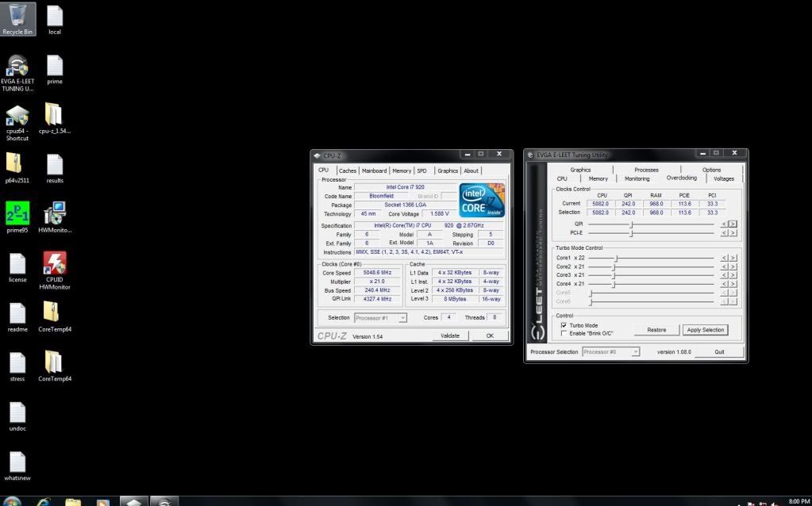The width and height of the screenshot is (812, 506).
Task: Switch to CPU-Z Mainboard tab
Action: coord(374,171)
